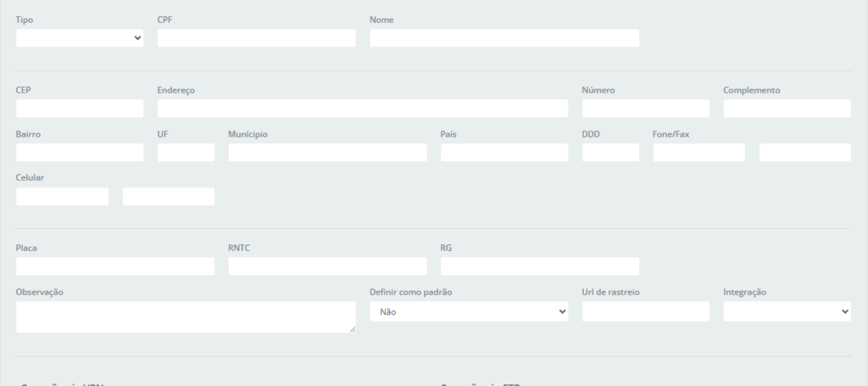The width and height of the screenshot is (868, 386).
Task: Click the Url de rastreio field
Action: tap(645, 312)
